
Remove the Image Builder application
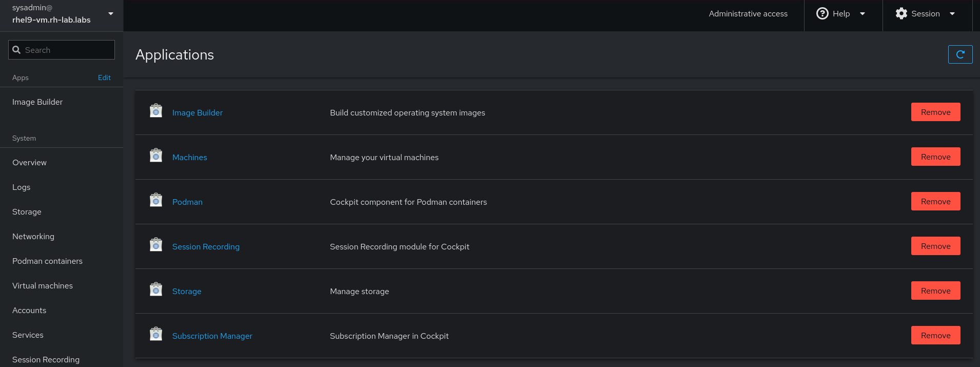(x=935, y=112)
